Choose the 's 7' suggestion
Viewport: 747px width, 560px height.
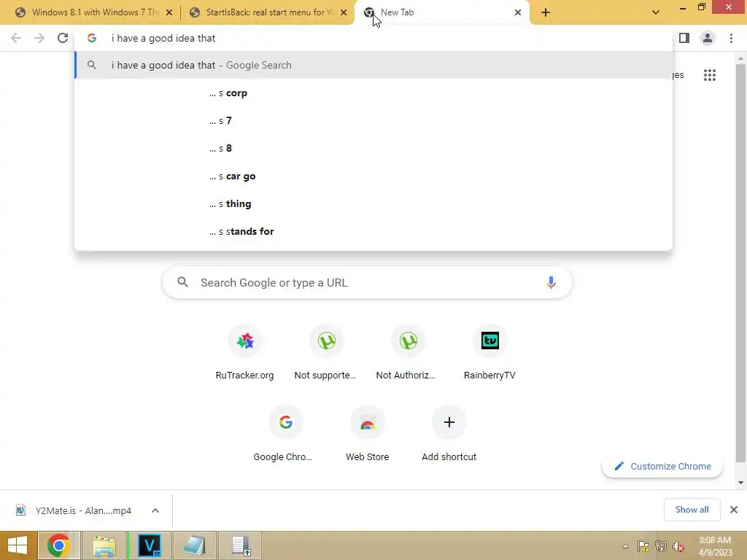click(x=373, y=120)
